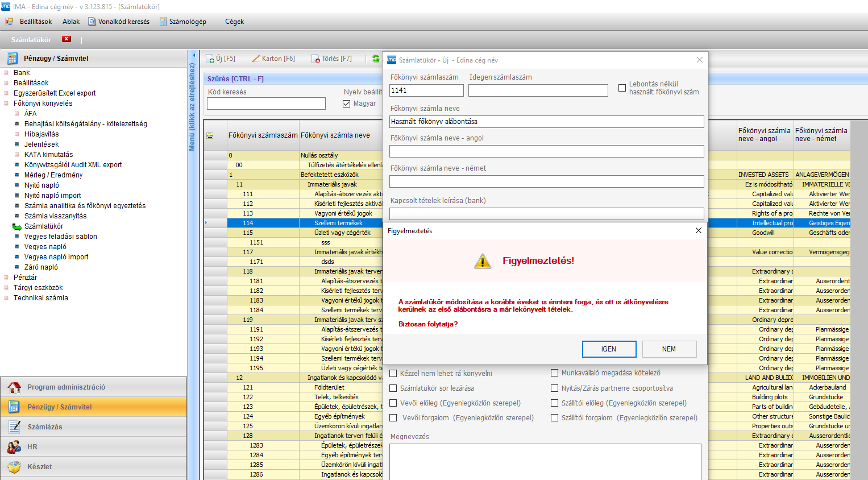Open Nyitó napló tree item
This screenshot has width=868, height=480.
(x=41, y=185)
